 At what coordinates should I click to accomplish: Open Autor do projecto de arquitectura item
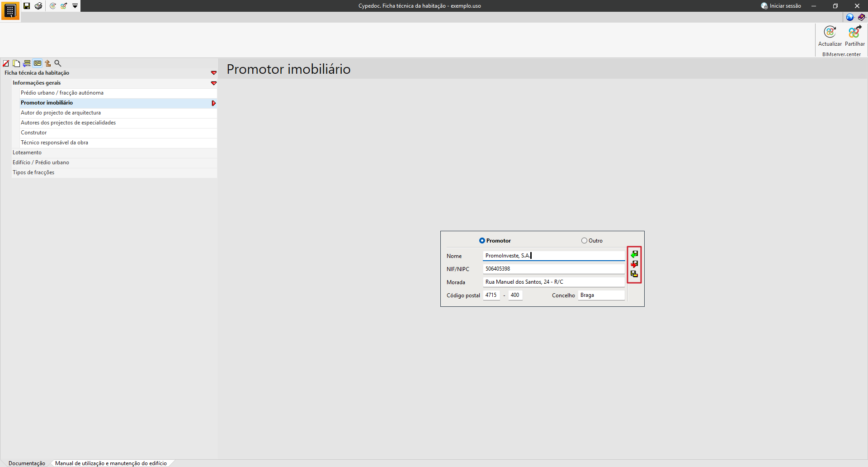tap(118, 113)
